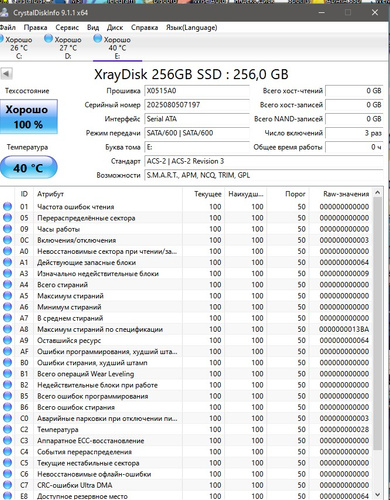Click the Хорошо 100 % health status button
This screenshot has width=390, height=500.
point(29,117)
